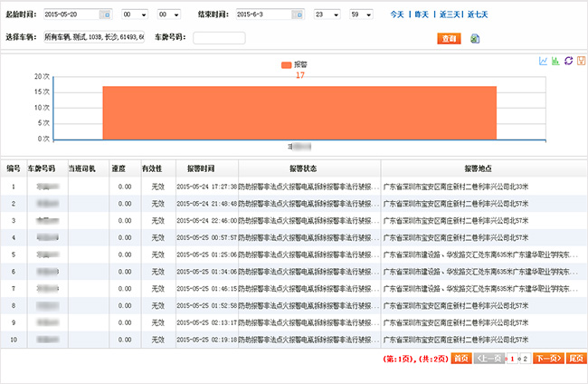Viewport: 588px width, 384px height.
Task: Expand the end hour dropdown showing 23
Action: [x=327, y=14]
